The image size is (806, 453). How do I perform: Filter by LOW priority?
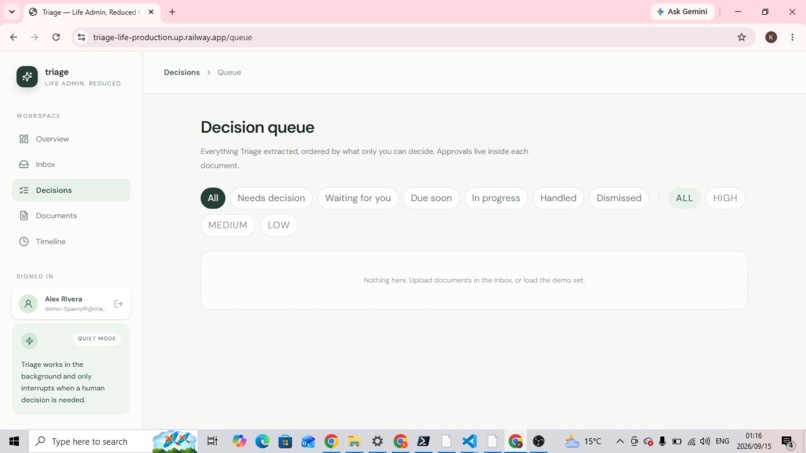279,225
